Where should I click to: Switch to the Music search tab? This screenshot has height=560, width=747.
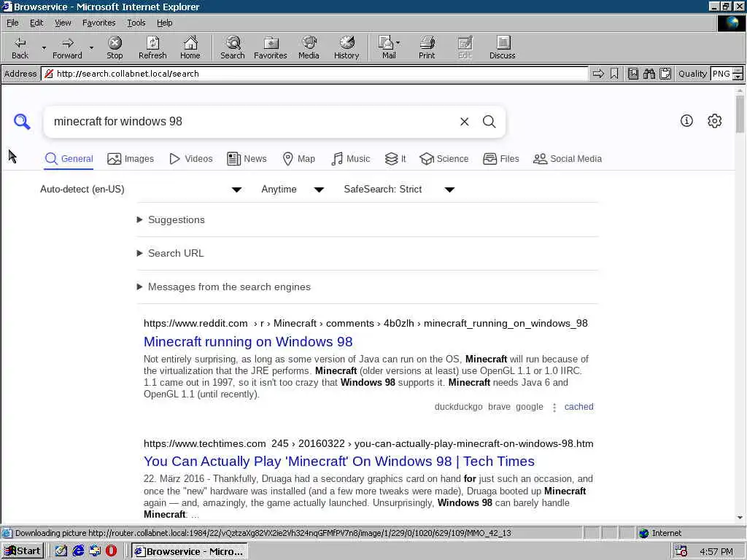point(350,159)
